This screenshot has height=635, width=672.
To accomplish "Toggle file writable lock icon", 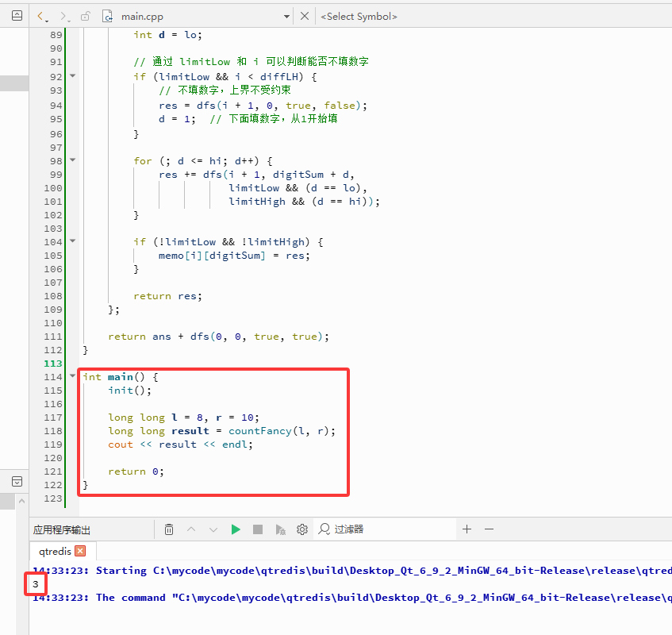I will tap(85, 17).
